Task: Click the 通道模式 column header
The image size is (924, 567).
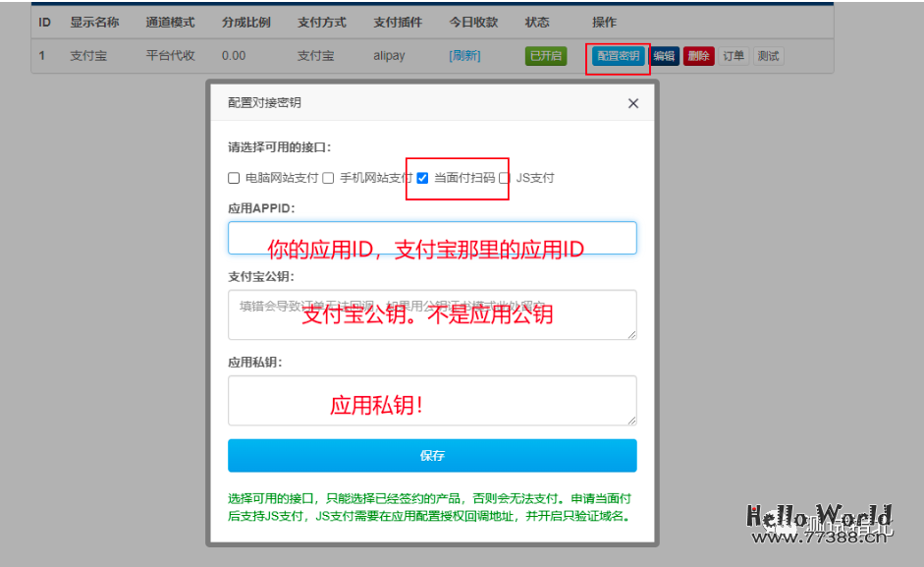Action: [x=170, y=23]
